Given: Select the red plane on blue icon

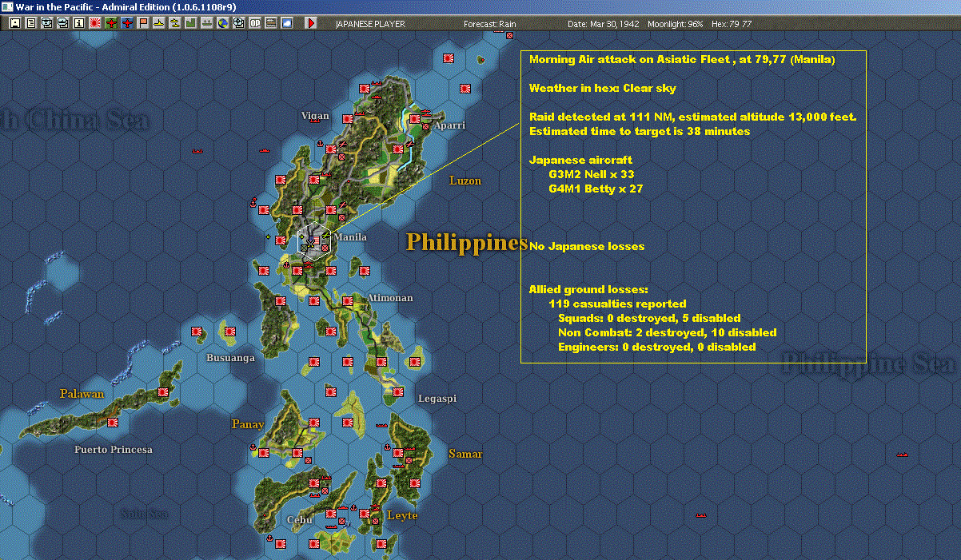Looking at the screenshot, I should tap(127, 23).
